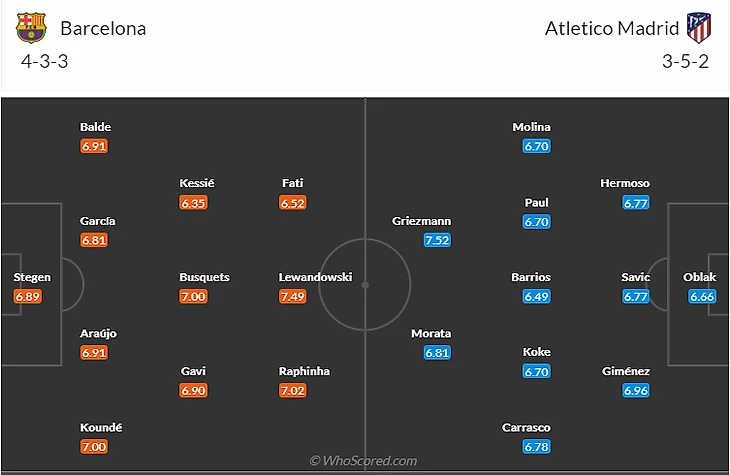This screenshot has height=475, width=730.
Task: Select player Raphinha in the lineup
Action: pyautogui.click(x=304, y=371)
